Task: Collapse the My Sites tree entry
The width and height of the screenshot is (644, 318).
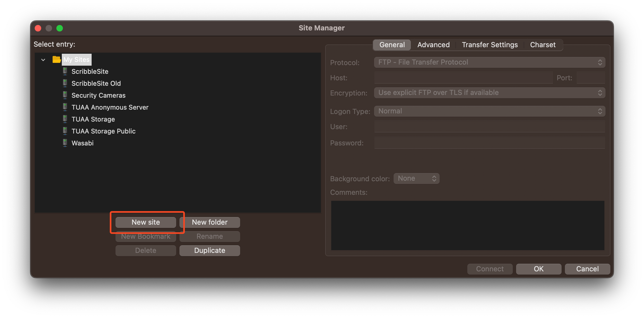Action: click(x=43, y=59)
